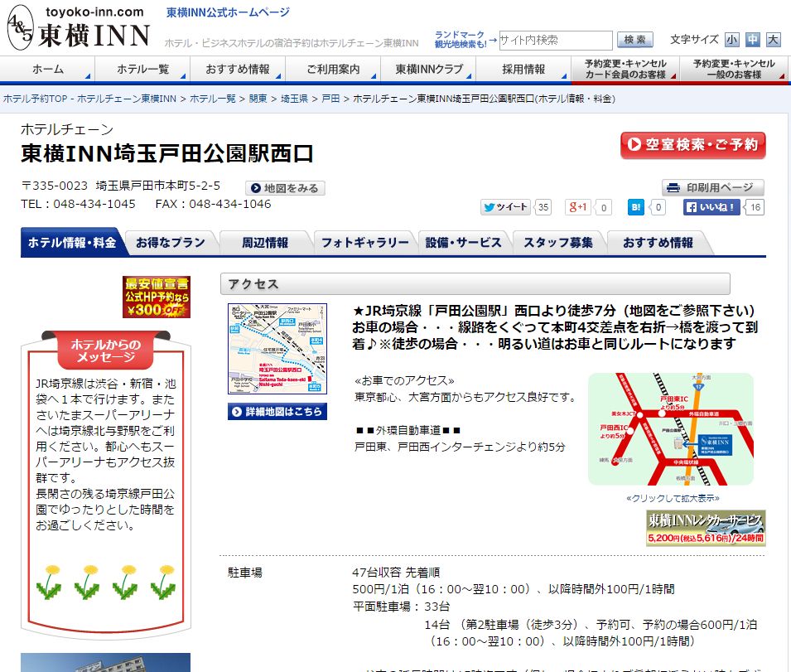Click the ■■外環自動車道■■ heading
The width and height of the screenshot is (791, 672).
408,430
